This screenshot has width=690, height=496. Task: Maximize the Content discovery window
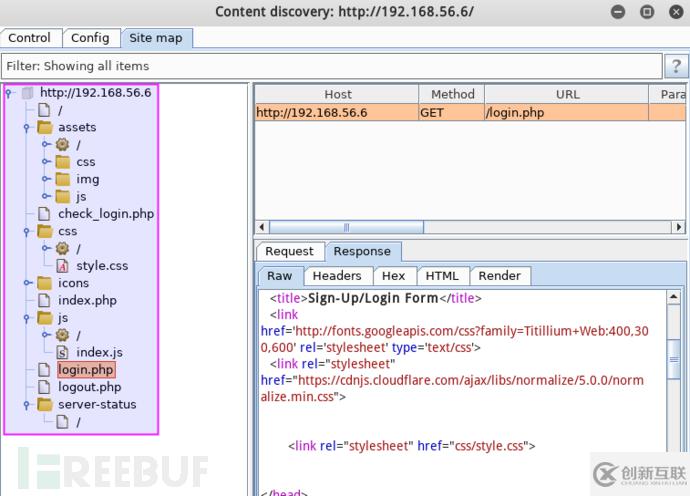point(647,12)
